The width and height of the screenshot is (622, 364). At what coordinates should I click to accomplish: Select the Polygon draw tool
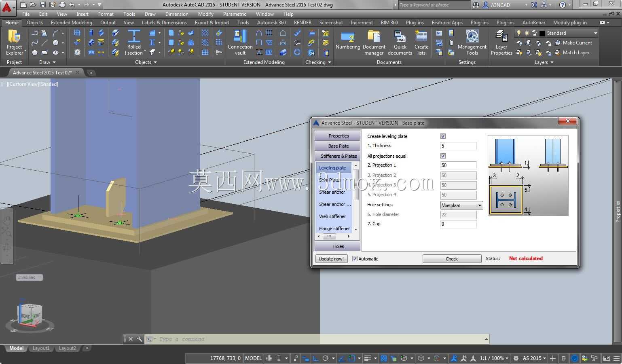[35, 52]
